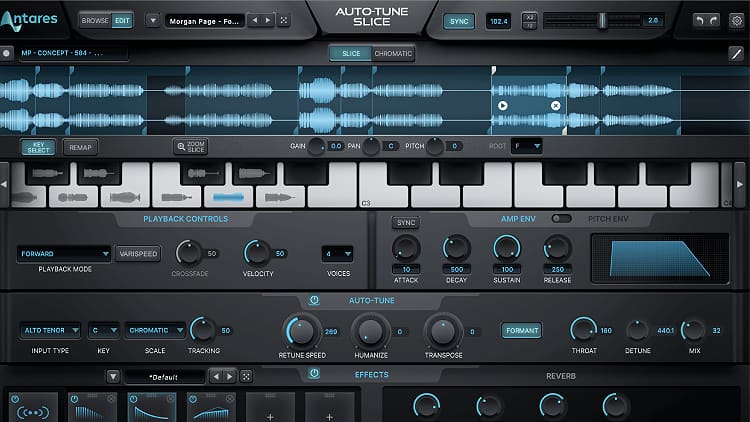The width and height of the screenshot is (750, 422).
Task: Select the AMP ENV tab
Action: click(518, 219)
